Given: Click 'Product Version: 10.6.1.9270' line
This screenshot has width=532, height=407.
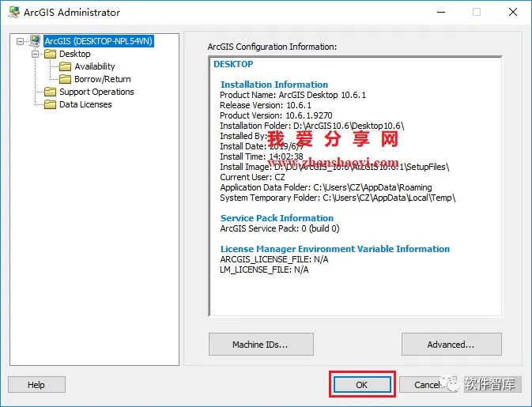Looking at the screenshot, I should [x=276, y=115].
